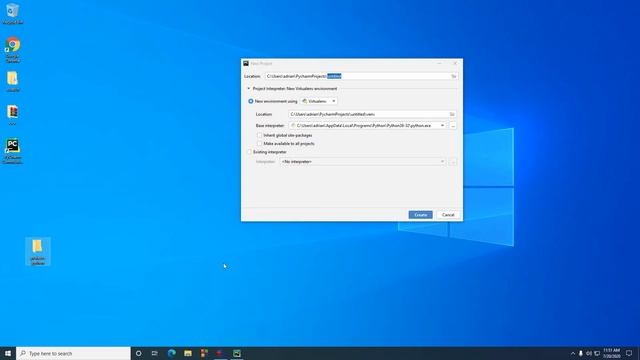The image size is (640, 360).
Task: Launch Microsoft Edge from taskbar
Action: pos(171,353)
